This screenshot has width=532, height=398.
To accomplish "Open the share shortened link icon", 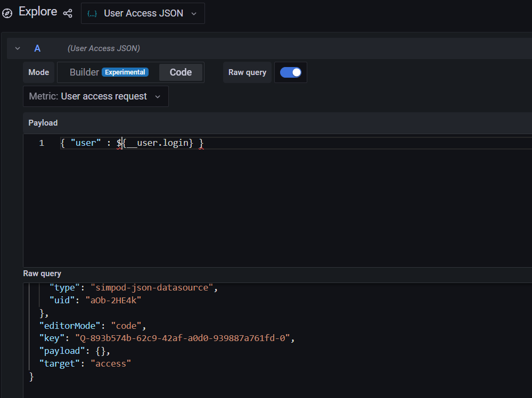I will (68, 12).
